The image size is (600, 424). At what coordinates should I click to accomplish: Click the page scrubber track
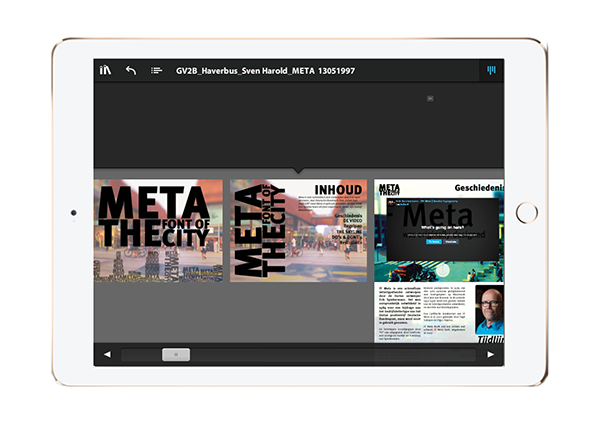pos(298,355)
